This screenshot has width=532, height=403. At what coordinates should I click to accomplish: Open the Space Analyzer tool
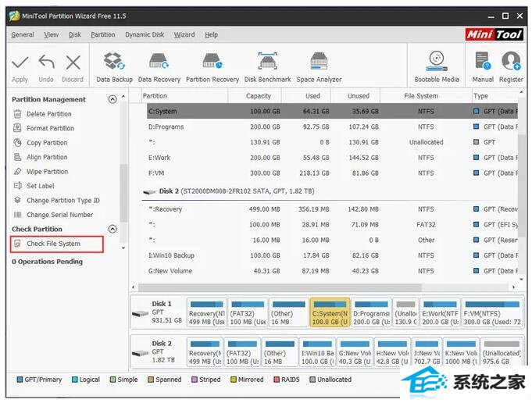(x=319, y=68)
